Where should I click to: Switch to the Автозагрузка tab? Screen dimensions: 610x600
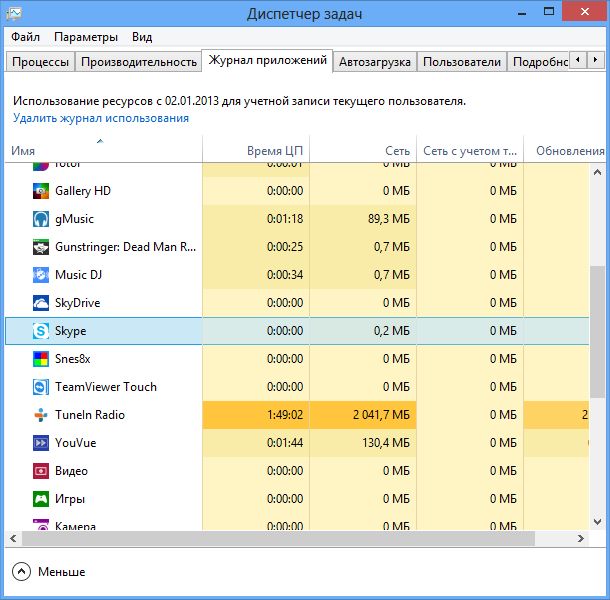click(375, 62)
